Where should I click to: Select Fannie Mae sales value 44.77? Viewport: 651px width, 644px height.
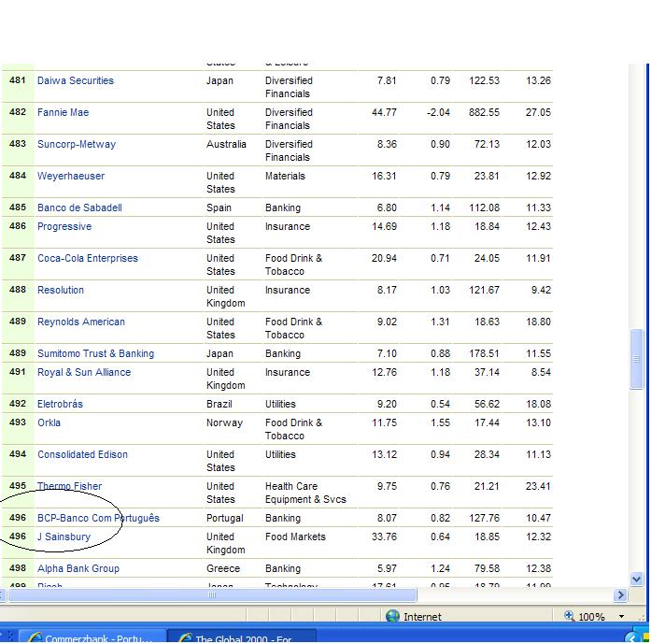click(384, 112)
